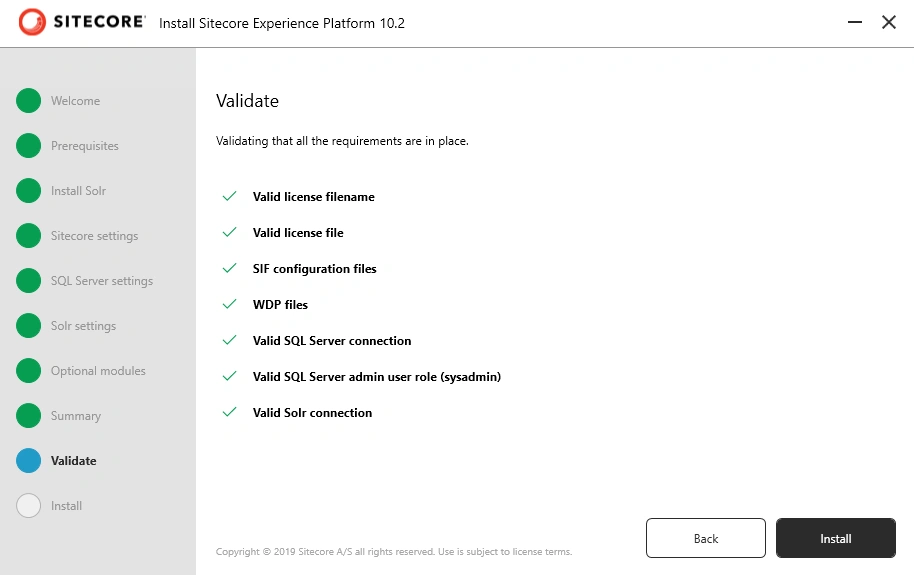Click the SIF configuration files item

point(314,269)
